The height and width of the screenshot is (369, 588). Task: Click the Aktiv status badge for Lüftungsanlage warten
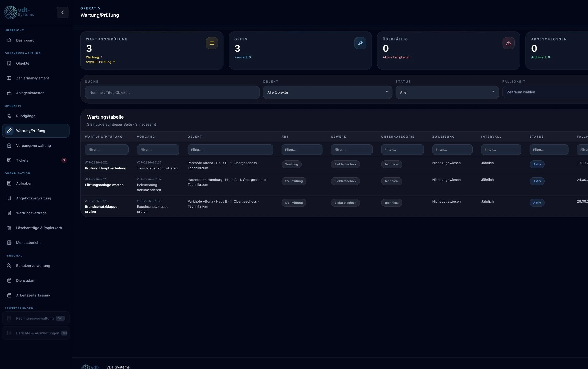tap(537, 181)
